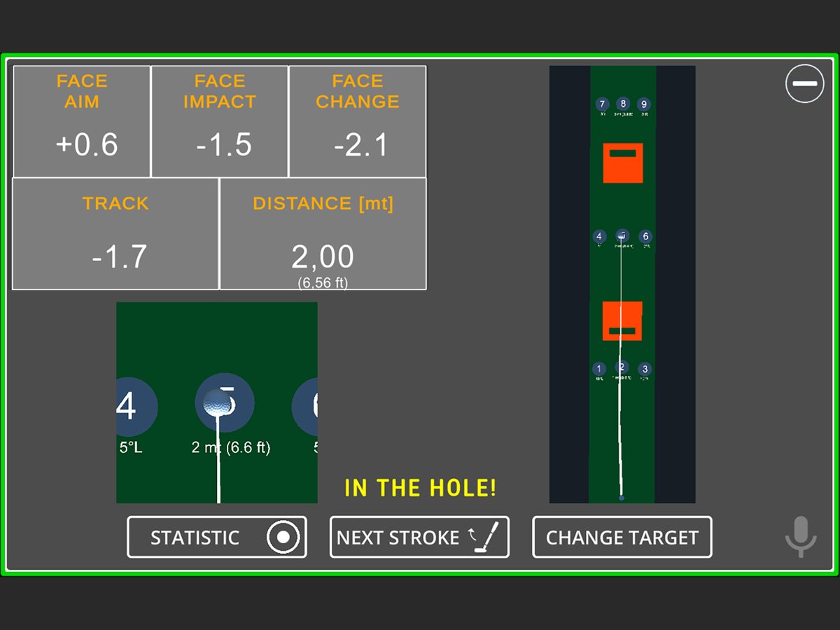Click the upper orange obstacle box

click(x=623, y=163)
